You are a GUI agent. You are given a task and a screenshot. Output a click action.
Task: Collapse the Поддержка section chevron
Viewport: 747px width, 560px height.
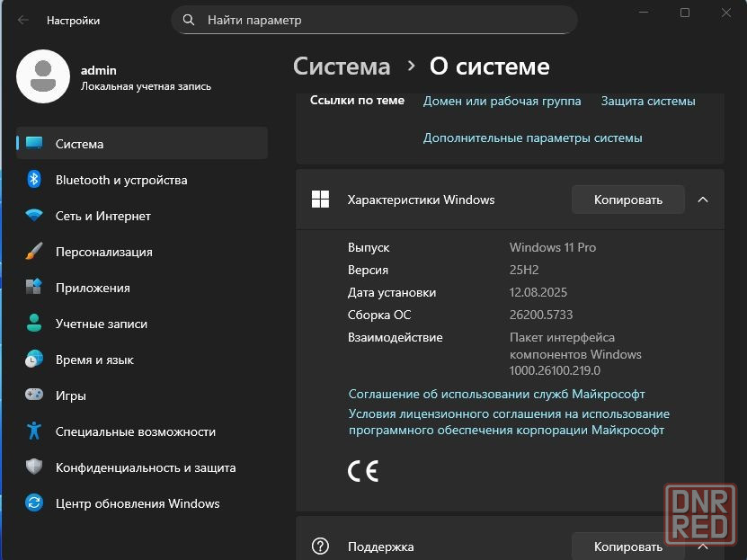coord(703,546)
